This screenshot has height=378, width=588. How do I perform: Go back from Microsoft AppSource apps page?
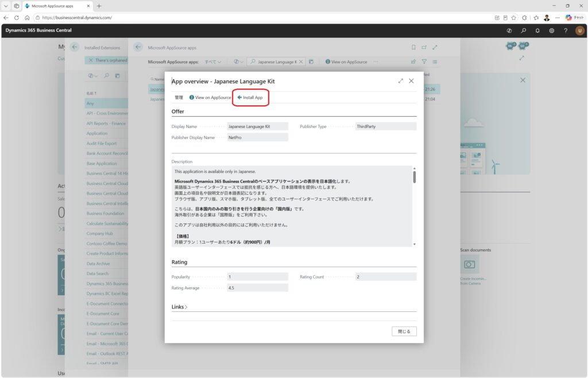(x=138, y=47)
